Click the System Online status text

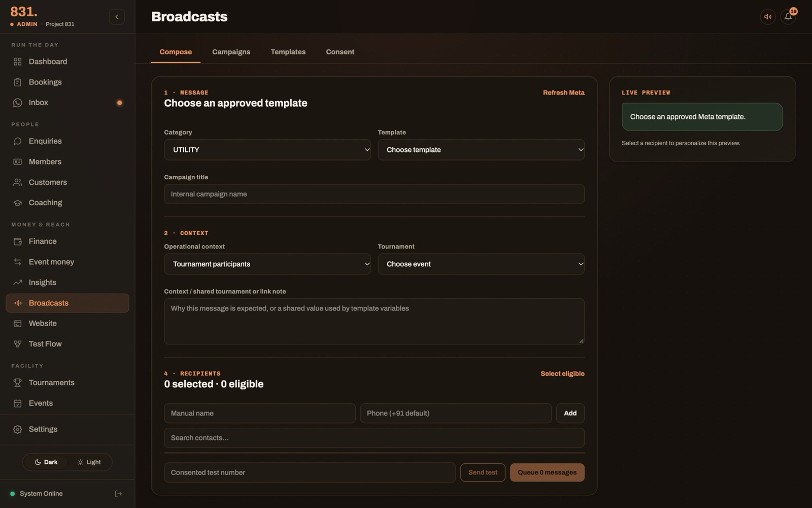coord(41,494)
